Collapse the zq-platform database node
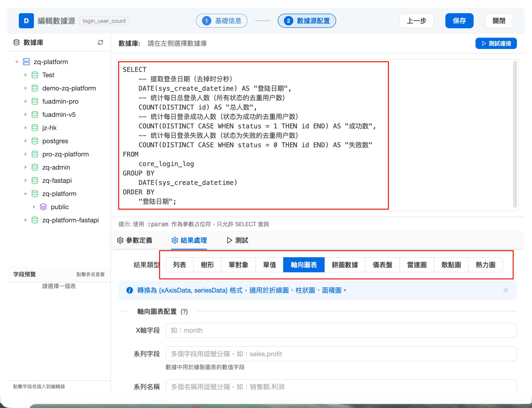The height and width of the screenshot is (408, 532). pyautogui.click(x=26, y=194)
